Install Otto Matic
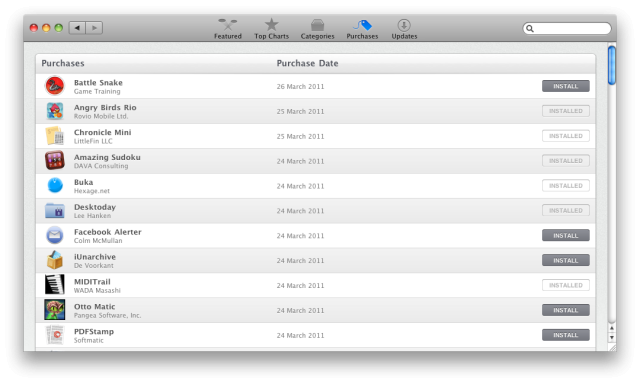This screenshot has width=640, height=384. [565, 310]
